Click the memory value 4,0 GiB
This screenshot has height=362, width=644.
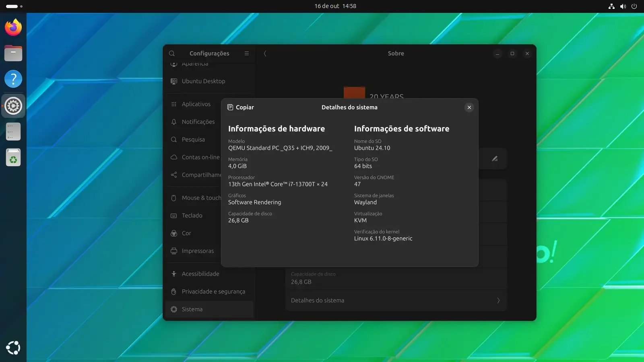(237, 166)
